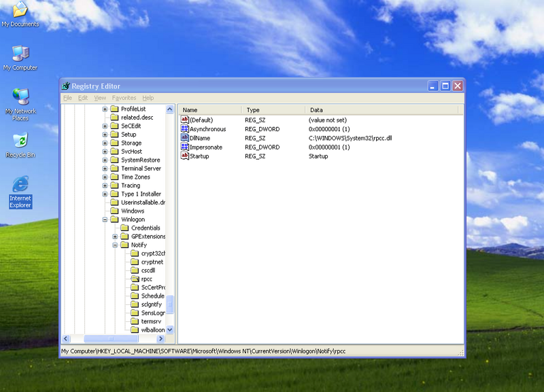Select the Recycle Bin desktop icon
The image size is (544, 392).
tap(20, 145)
